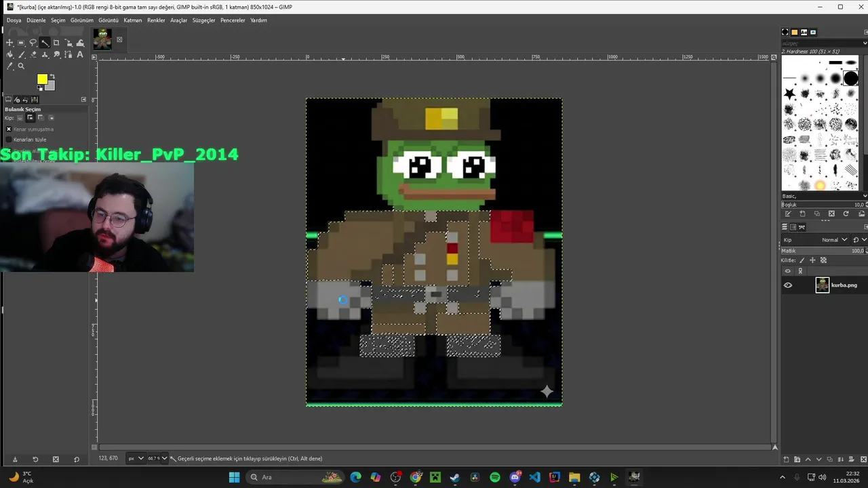Open Steam from the taskbar
Image resolution: width=868 pixels, height=488 pixels.
tap(455, 477)
